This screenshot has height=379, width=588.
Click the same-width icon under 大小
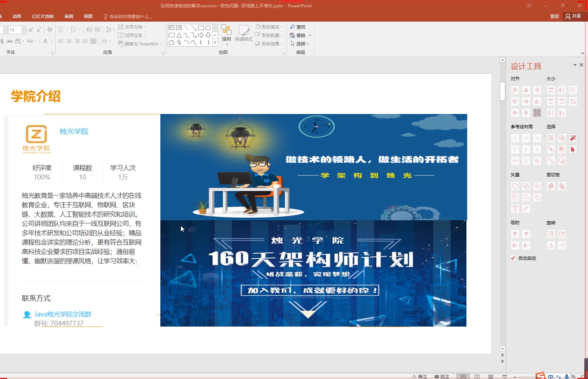point(551,90)
